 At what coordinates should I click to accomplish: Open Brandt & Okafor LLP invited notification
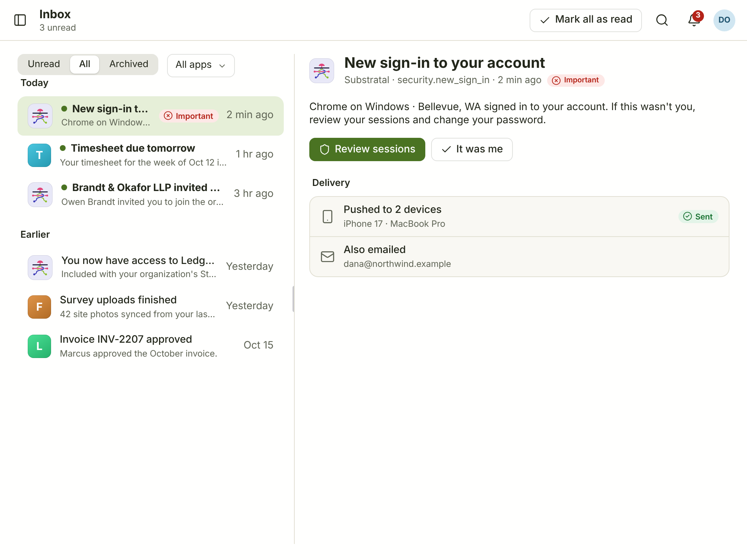(x=151, y=195)
